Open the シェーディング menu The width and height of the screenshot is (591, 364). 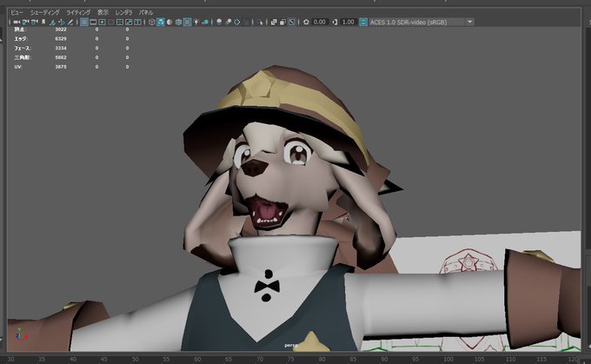(x=45, y=12)
